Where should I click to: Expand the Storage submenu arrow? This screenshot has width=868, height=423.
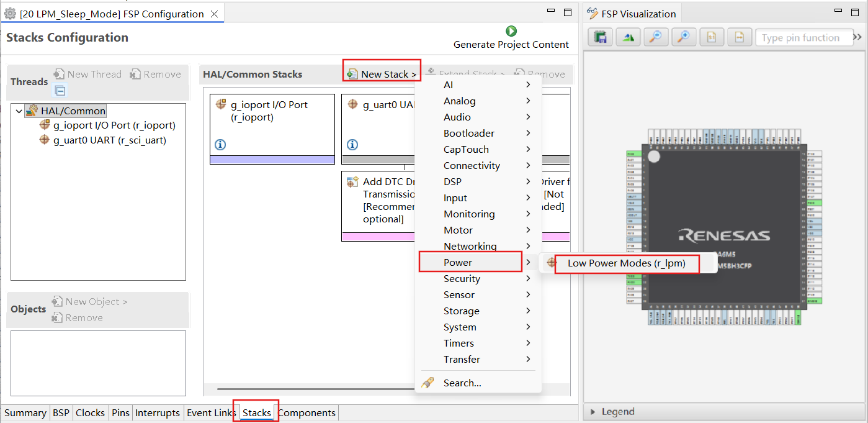pyautogui.click(x=528, y=311)
